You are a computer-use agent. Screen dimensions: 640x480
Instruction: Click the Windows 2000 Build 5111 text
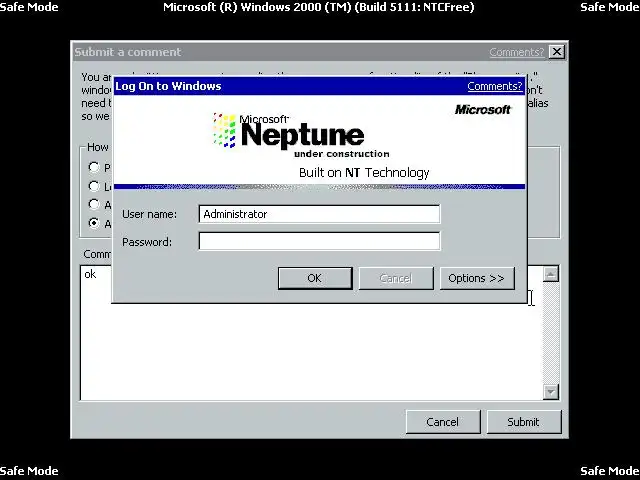[319, 7]
